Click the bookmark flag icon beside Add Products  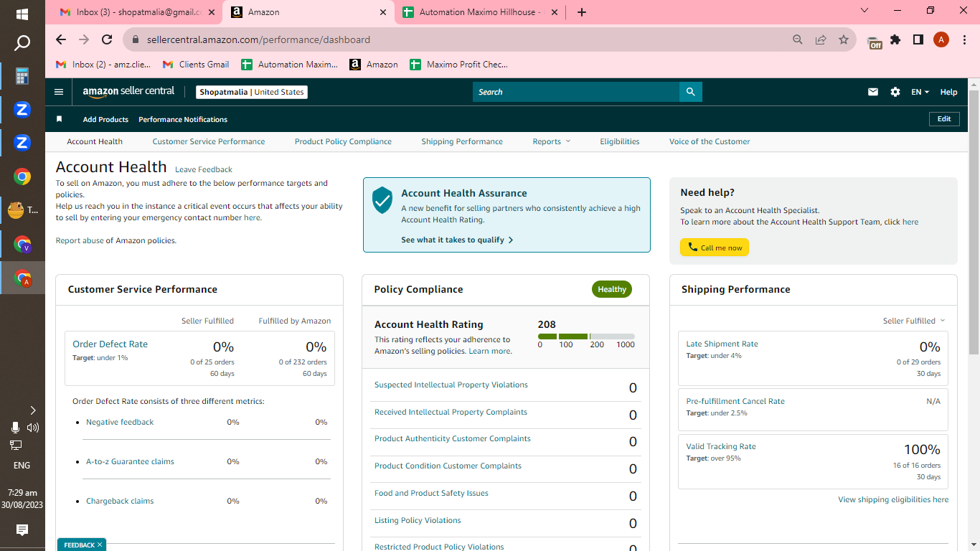[x=60, y=119]
